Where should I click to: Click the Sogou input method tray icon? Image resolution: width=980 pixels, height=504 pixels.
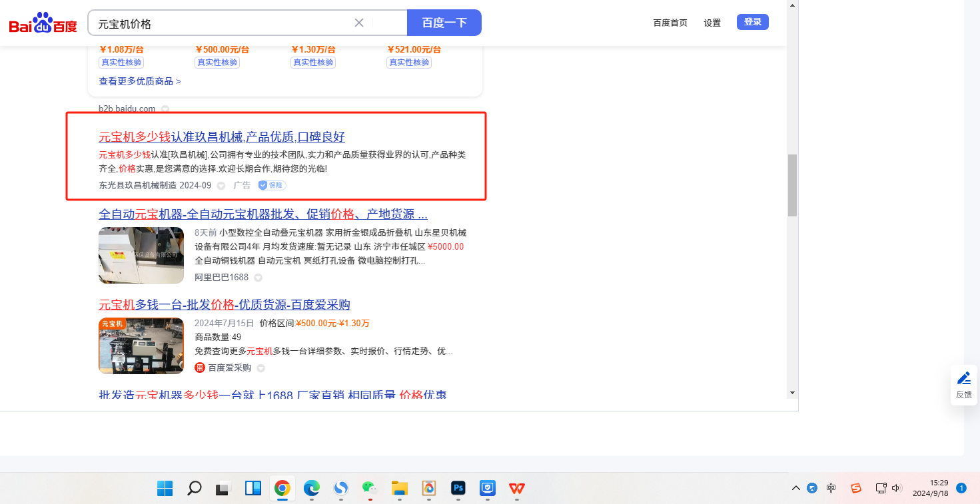(856, 488)
